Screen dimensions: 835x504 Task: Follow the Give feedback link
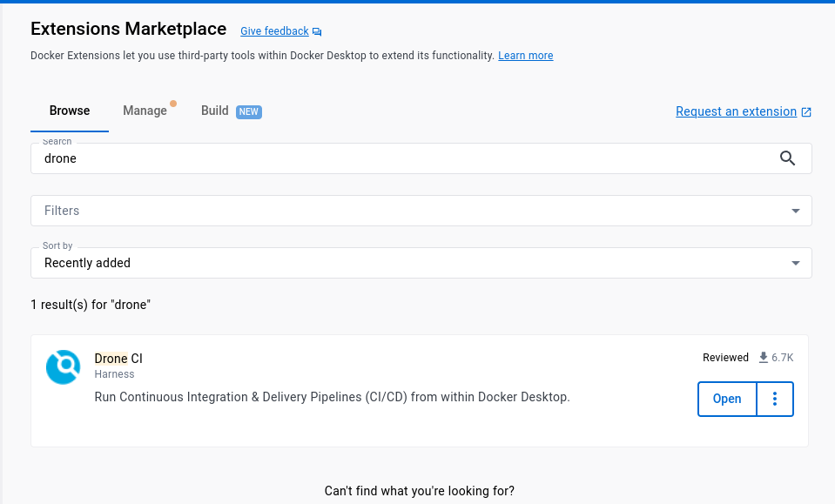point(274,30)
